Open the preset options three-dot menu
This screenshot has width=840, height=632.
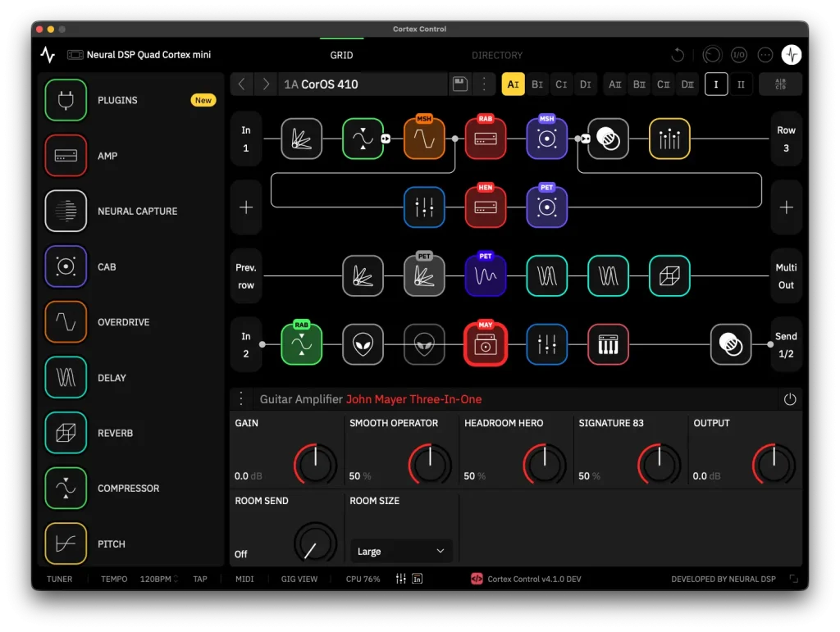pos(484,84)
